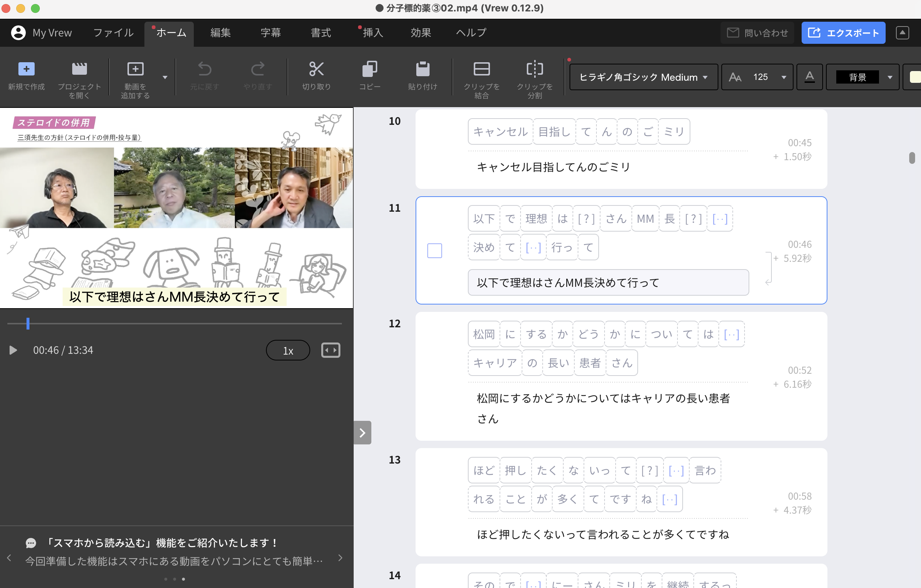921x588 pixels.
Task: Click クリップを分割 icon
Action: (x=534, y=69)
